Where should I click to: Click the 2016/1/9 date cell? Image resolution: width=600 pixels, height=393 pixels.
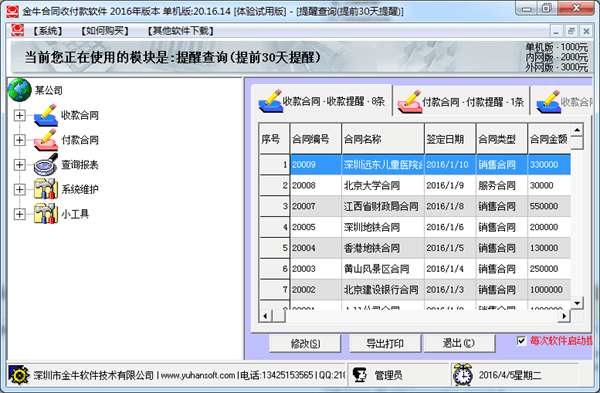pos(450,186)
